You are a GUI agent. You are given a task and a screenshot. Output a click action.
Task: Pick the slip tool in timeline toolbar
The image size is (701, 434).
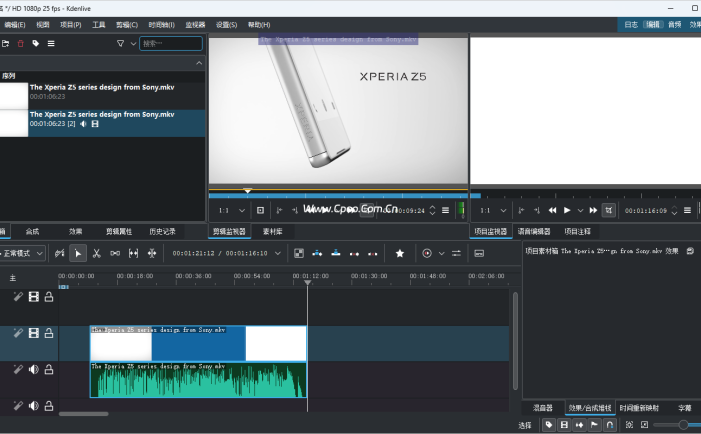point(133,253)
